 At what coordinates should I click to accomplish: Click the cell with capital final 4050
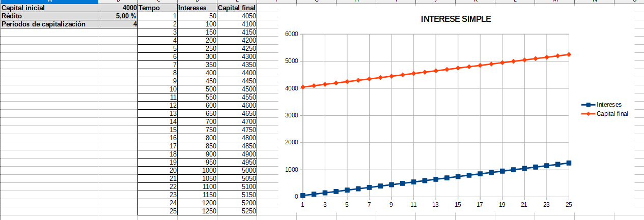pos(237,16)
